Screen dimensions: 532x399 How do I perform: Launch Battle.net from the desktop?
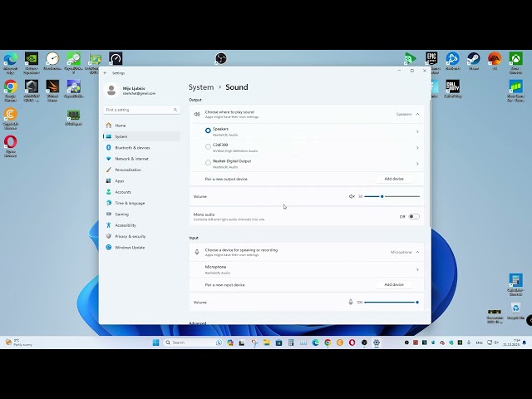[x=452, y=62]
